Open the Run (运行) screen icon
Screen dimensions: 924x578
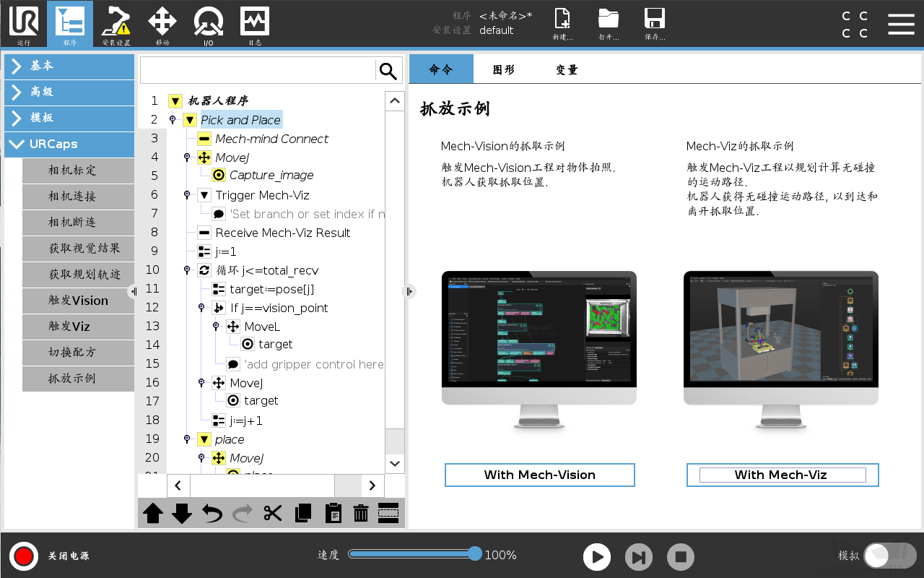pyautogui.click(x=23, y=24)
